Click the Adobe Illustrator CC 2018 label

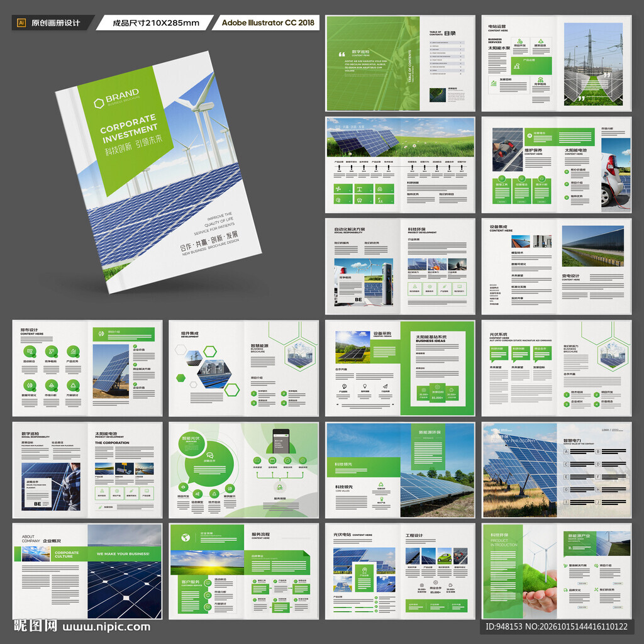(x=268, y=23)
